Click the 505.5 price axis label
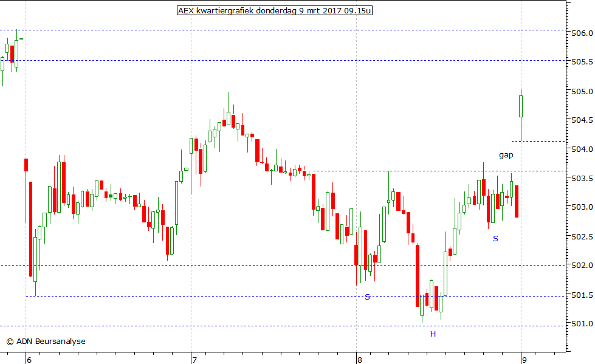The height and width of the screenshot is (364, 595). coord(582,62)
